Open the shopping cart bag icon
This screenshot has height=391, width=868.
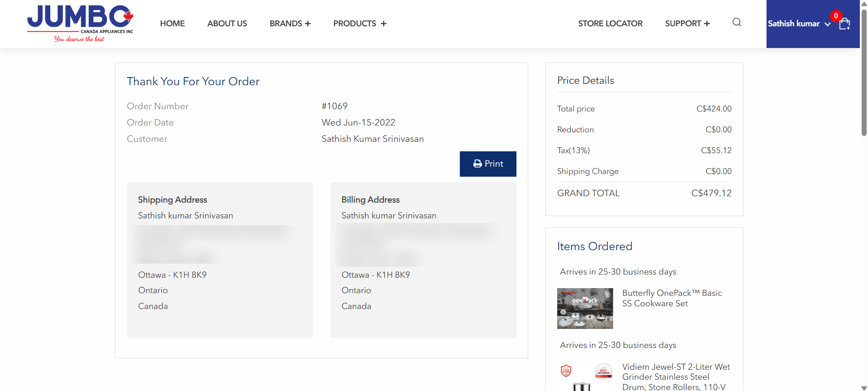[x=844, y=24]
